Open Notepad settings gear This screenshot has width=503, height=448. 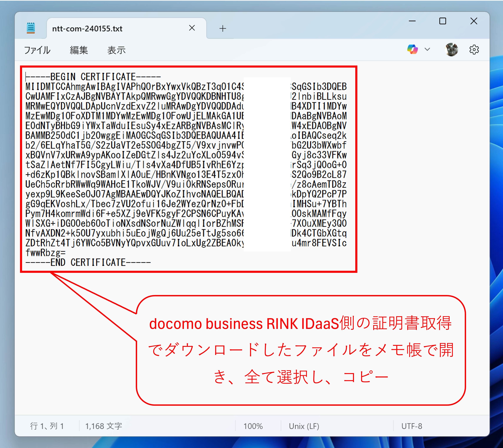coord(474,50)
